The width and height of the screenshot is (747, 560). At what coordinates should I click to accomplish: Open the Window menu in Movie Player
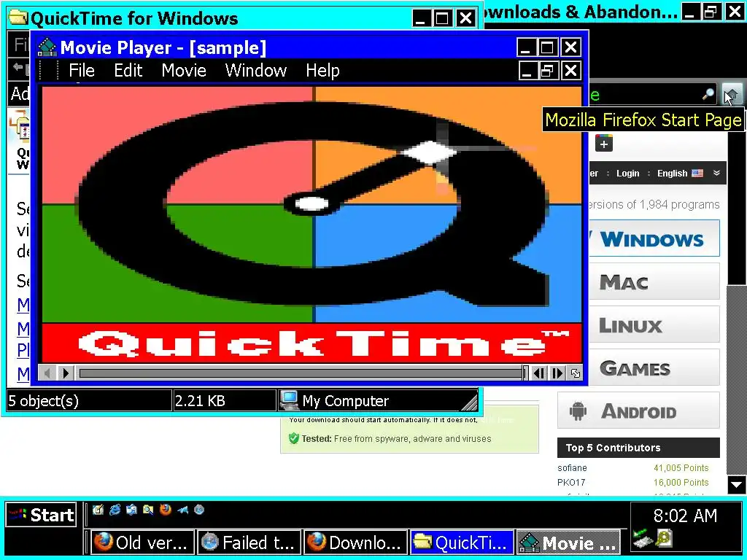coord(256,71)
